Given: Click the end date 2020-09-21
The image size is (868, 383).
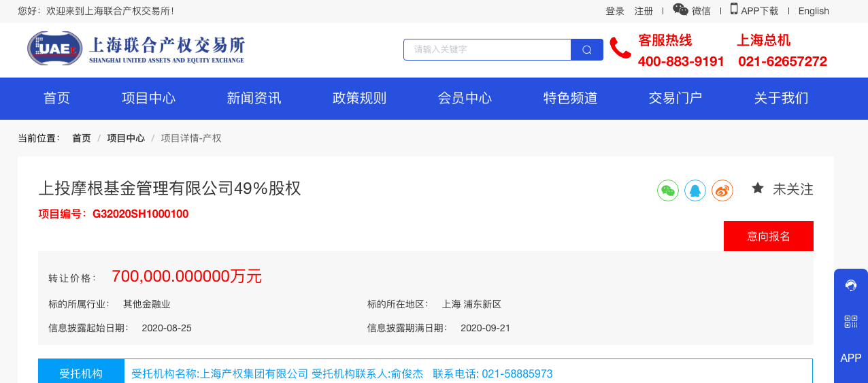Looking at the screenshot, I should (x=485, y=328).
